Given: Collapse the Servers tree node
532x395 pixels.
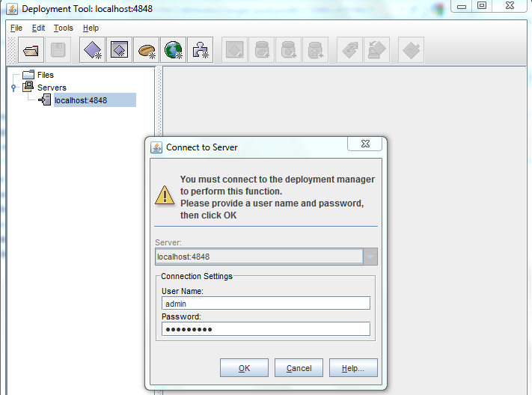Looking at the screenshot, I should click(13, 88).
